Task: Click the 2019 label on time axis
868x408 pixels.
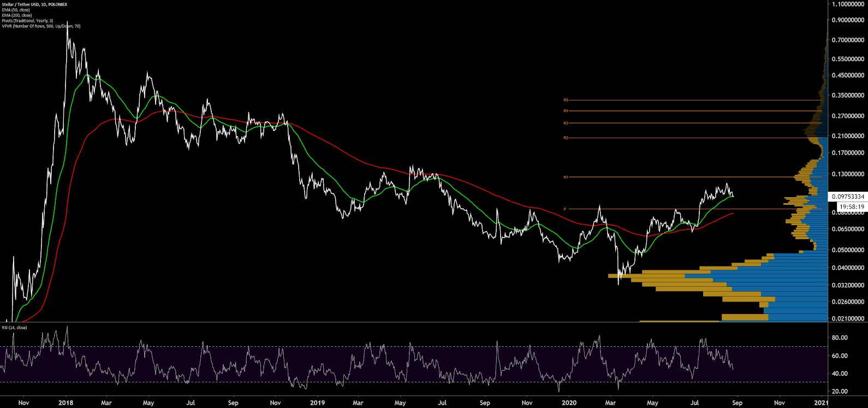Action: tap(317, 403)
